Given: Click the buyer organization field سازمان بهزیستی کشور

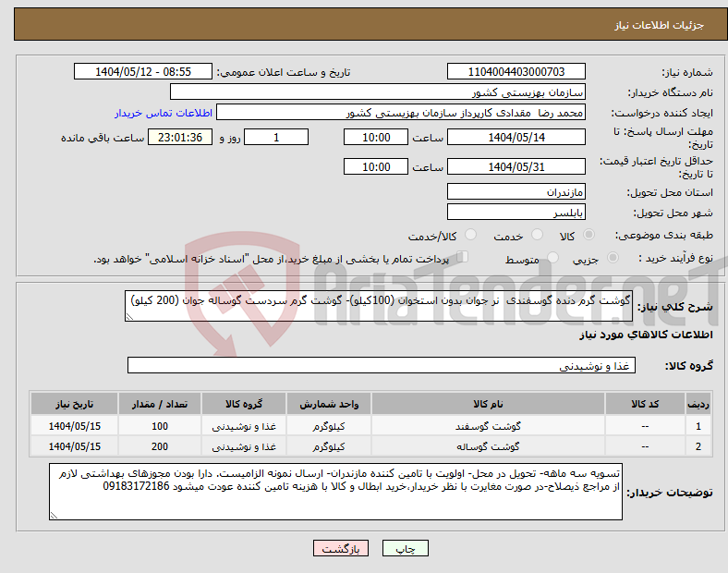Looking at the screenshot, I should tap(378, 91).
